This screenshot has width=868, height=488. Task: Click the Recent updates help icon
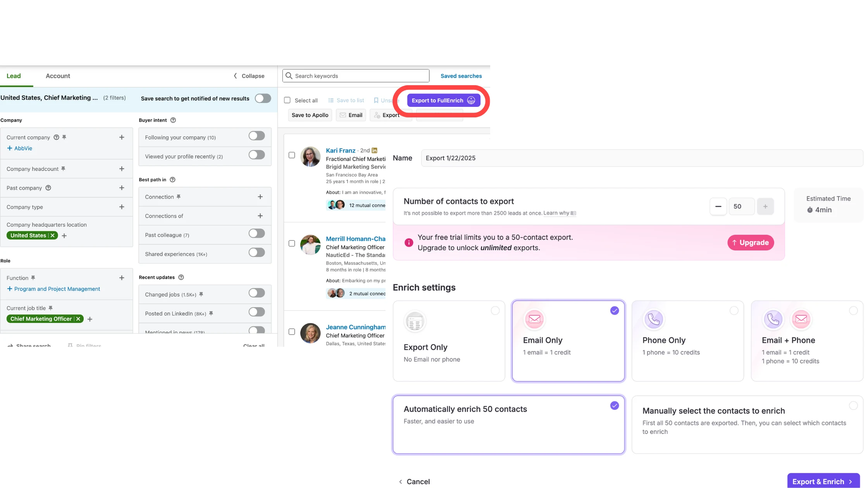pos(181,277)
